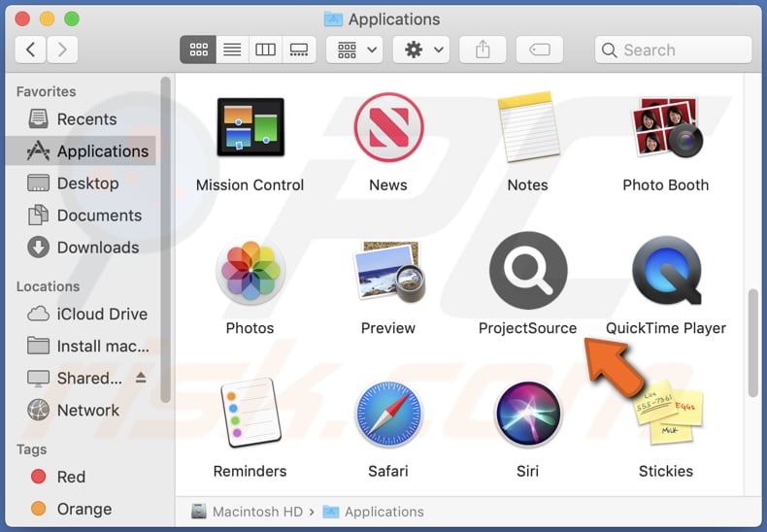Image resolution: width=767 pixels, height=532 pixels.
Task: Open iCloud Drive in the sidebar
Action: 81,314
